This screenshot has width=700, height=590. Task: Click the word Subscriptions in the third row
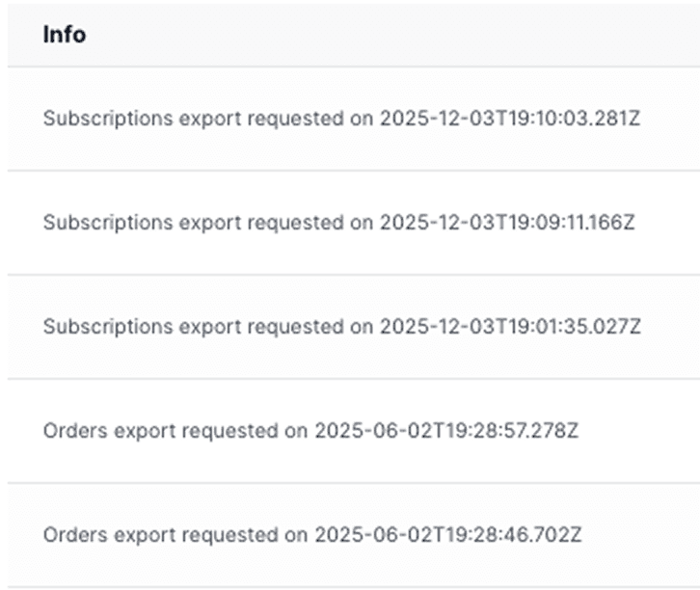tap(93, 327)
